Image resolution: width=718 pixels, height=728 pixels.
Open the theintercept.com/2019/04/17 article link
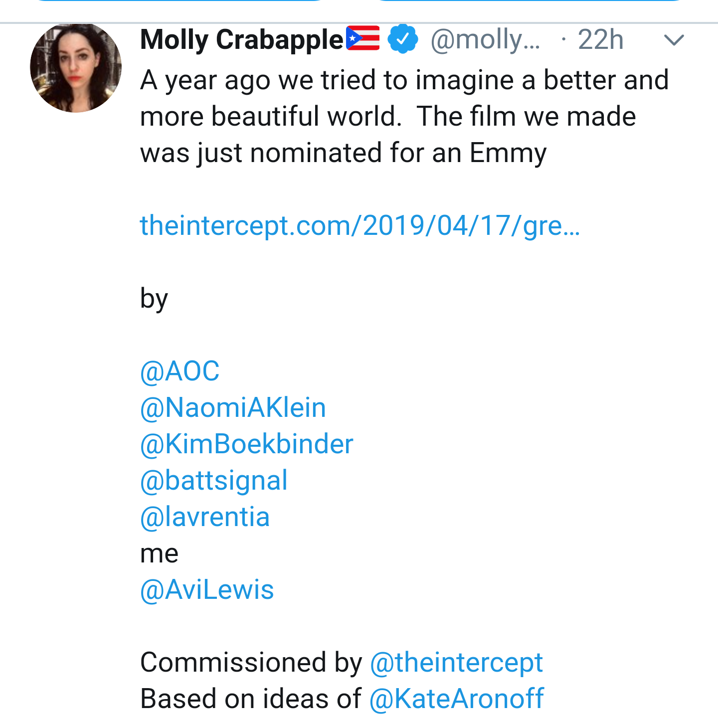coord(360,225)
